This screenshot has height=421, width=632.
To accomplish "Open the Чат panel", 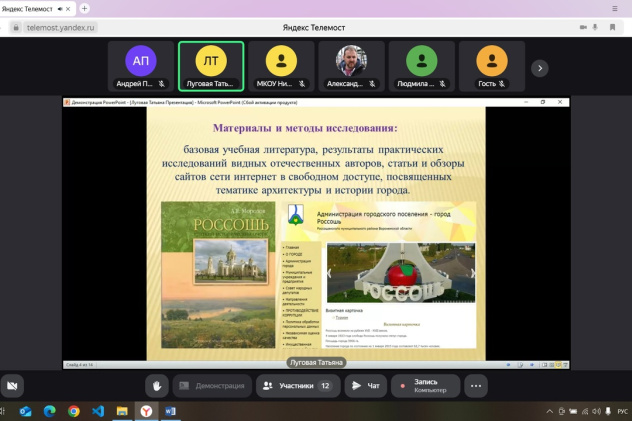I will click(366, 386).
